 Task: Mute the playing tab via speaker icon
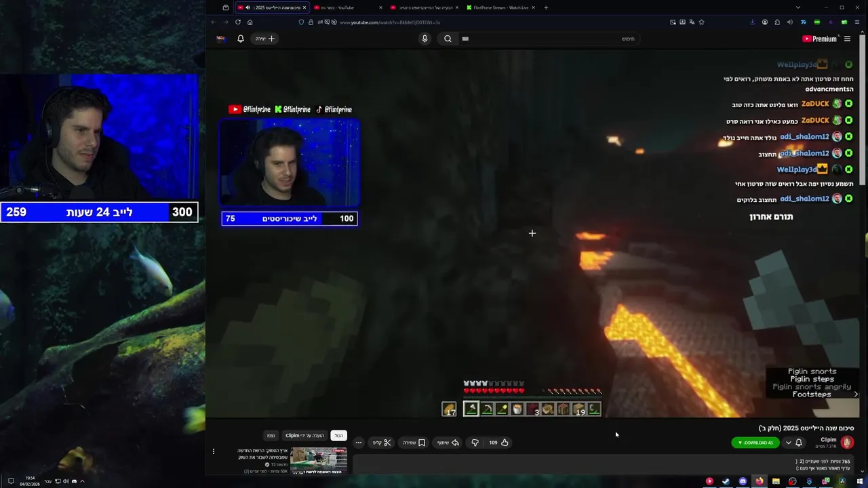tap(248, 7)
